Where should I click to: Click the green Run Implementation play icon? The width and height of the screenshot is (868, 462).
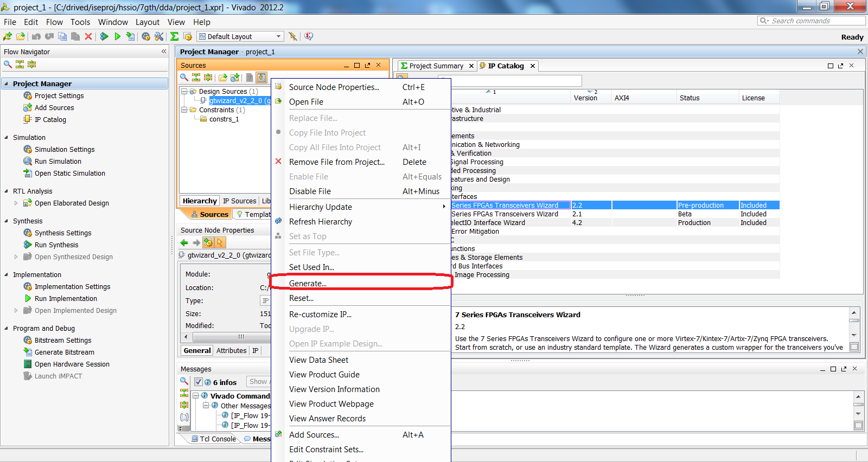pos(117,36)
